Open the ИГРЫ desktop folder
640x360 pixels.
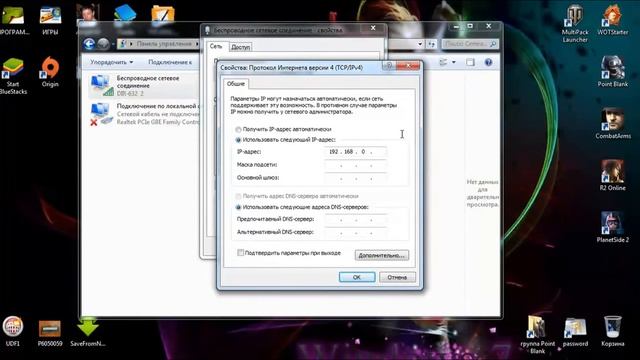coord(50,20)
